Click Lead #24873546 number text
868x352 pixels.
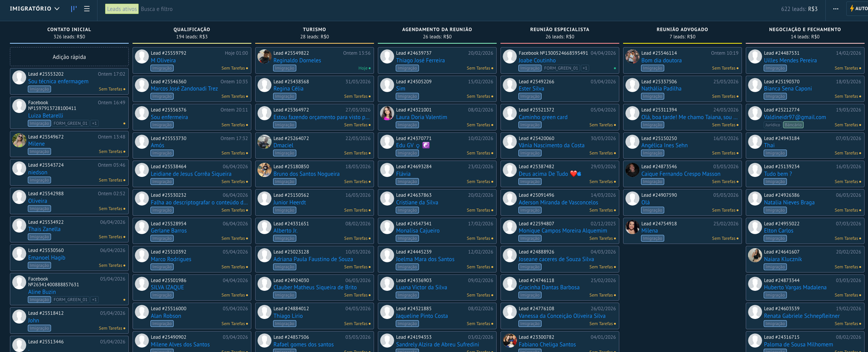659,167
